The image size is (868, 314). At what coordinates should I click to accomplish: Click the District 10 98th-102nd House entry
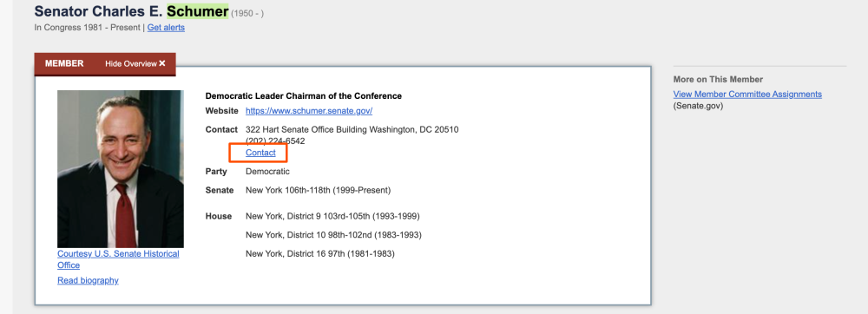coord(334,235)
